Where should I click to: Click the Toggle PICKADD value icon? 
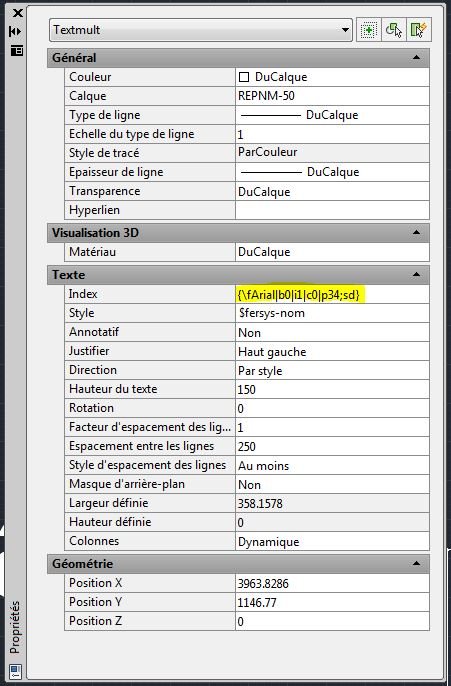[x=369, y=30]
